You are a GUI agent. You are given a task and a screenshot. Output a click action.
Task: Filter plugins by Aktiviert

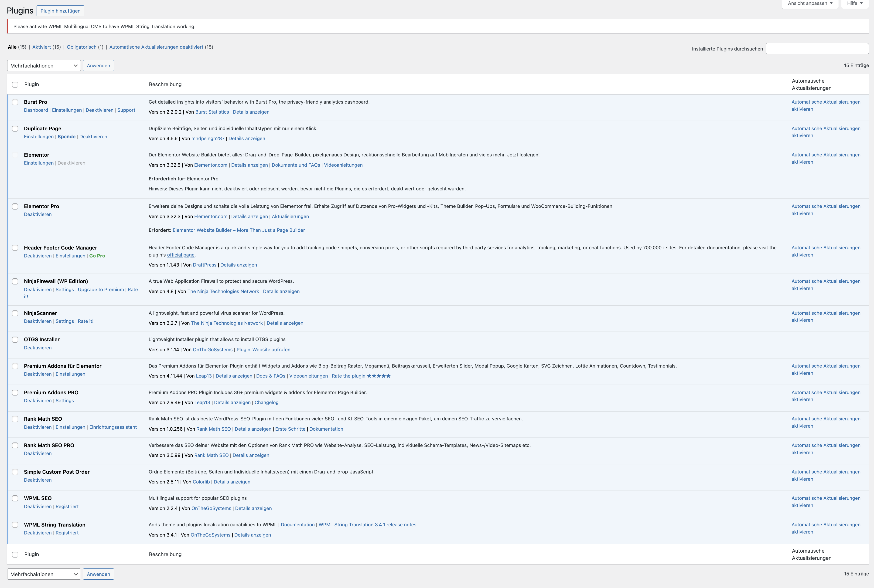click(41, 47)
